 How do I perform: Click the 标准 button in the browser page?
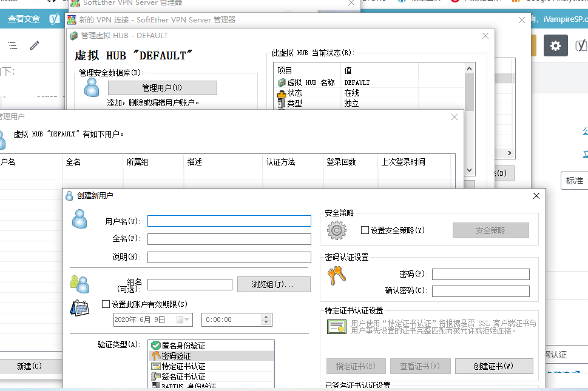point(575,181)
